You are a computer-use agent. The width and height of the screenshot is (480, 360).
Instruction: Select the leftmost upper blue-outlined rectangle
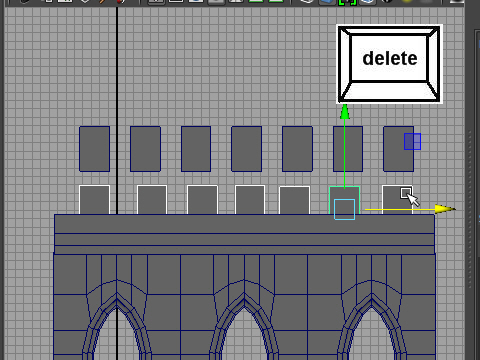point(94,149)
